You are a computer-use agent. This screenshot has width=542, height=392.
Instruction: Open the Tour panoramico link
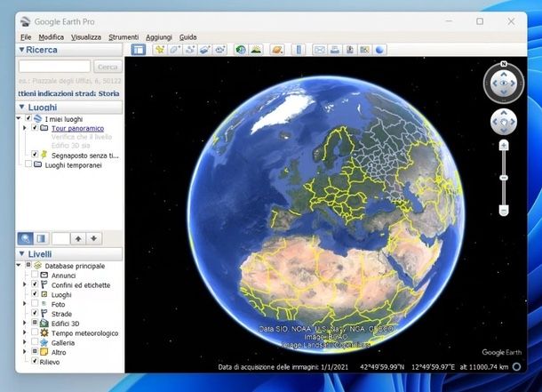pos(78,128)
